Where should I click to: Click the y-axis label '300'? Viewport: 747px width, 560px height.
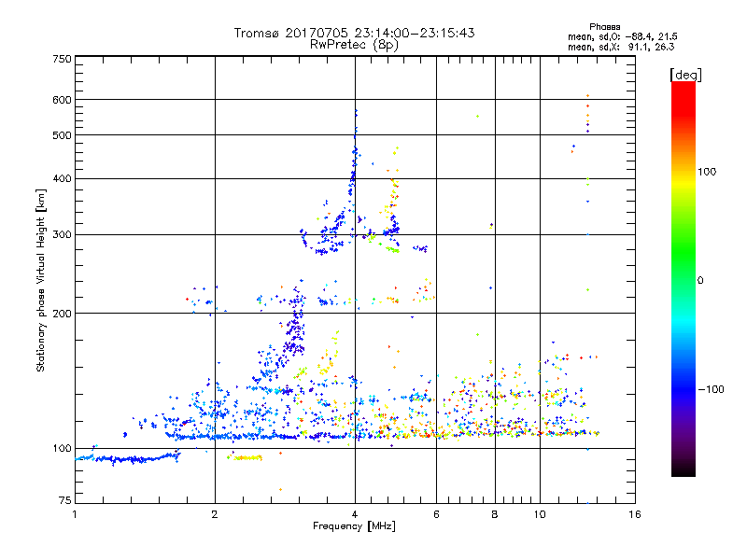tap(62, 235)
